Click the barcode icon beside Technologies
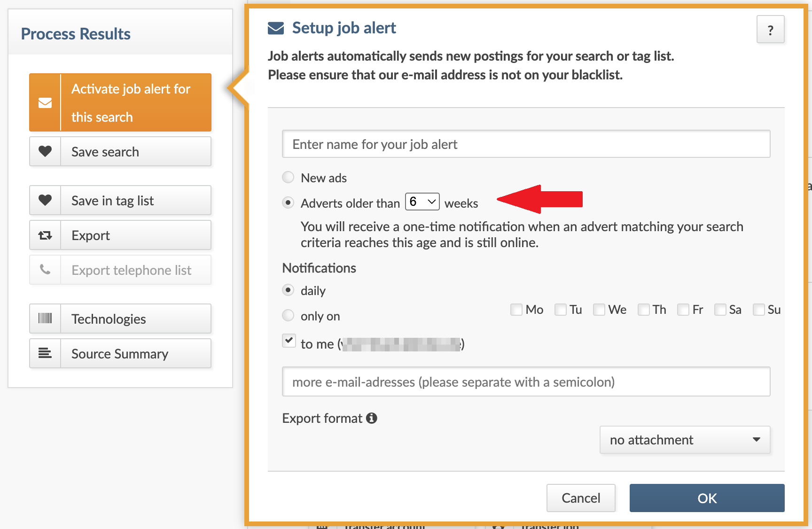 click(45, 319)
